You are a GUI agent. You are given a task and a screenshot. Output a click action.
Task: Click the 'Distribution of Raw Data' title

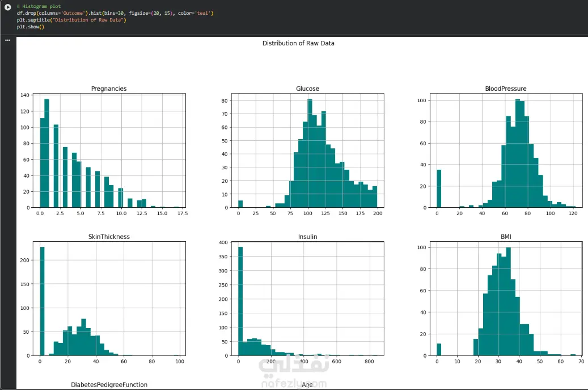(x=298, y=43)
